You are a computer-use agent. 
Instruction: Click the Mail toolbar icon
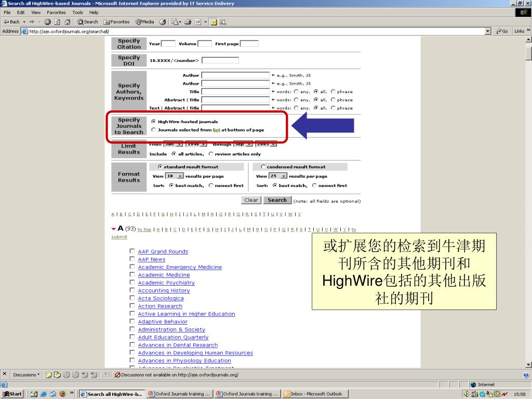tap(174, 22)
